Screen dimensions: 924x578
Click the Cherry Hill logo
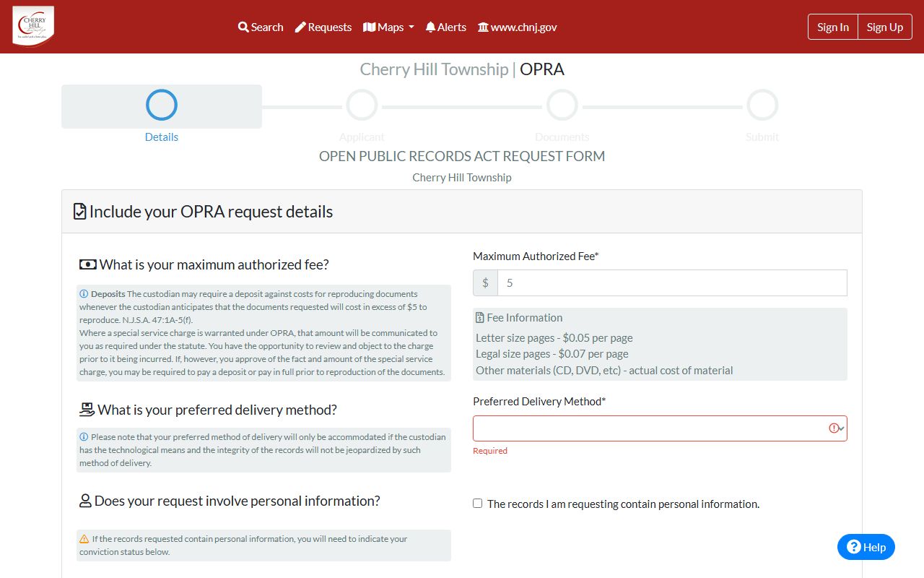click(33, 27)
